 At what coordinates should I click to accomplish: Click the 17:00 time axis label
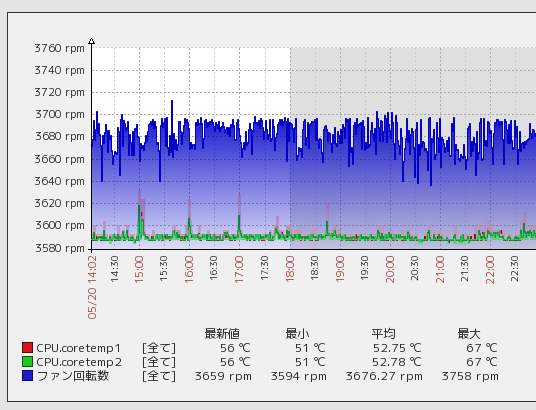coord(239,270)
